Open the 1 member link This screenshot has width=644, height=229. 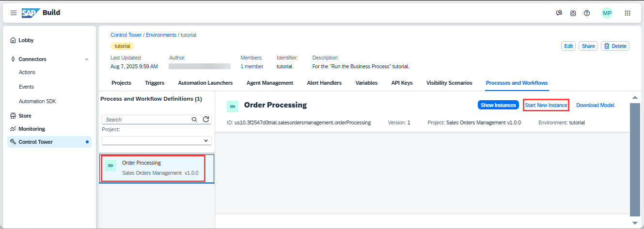[252, 66]
